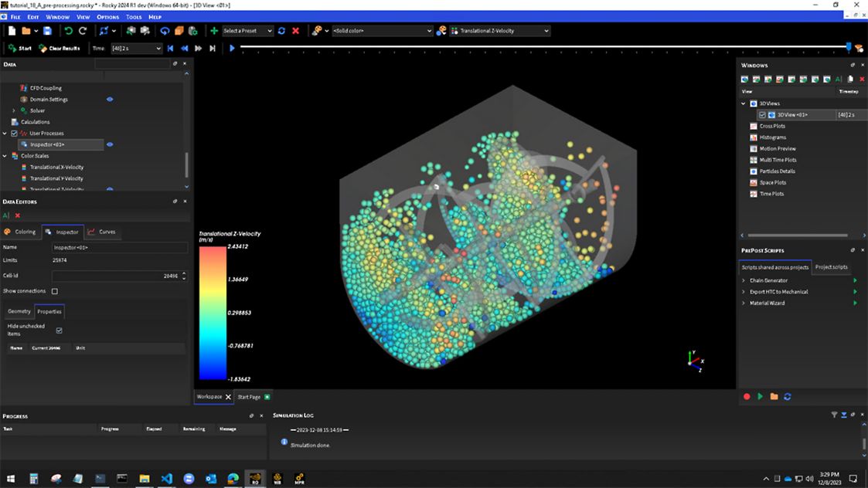Screen dimensions: 868x488
Task: Click the timeline slider handle at end
Action: tap(848, 48)
